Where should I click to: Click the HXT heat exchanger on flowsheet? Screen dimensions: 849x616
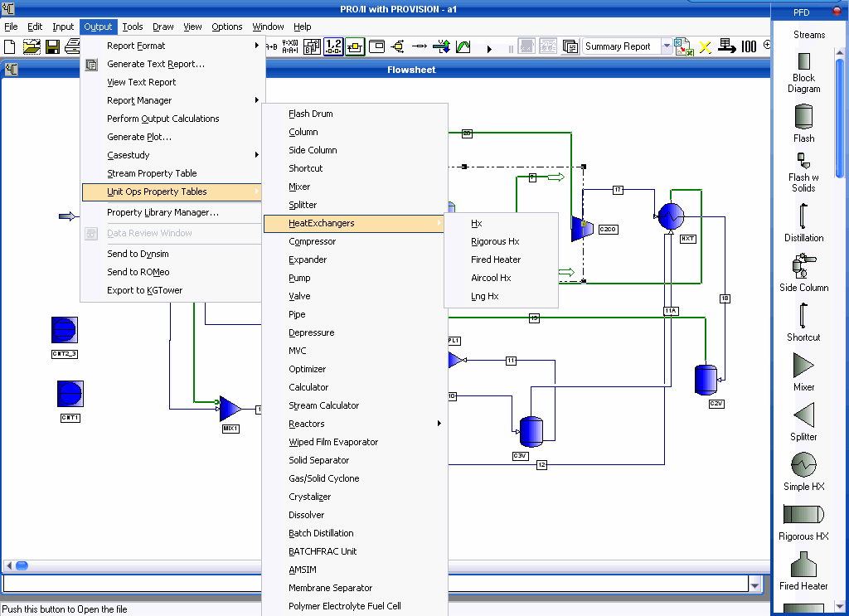671,216
